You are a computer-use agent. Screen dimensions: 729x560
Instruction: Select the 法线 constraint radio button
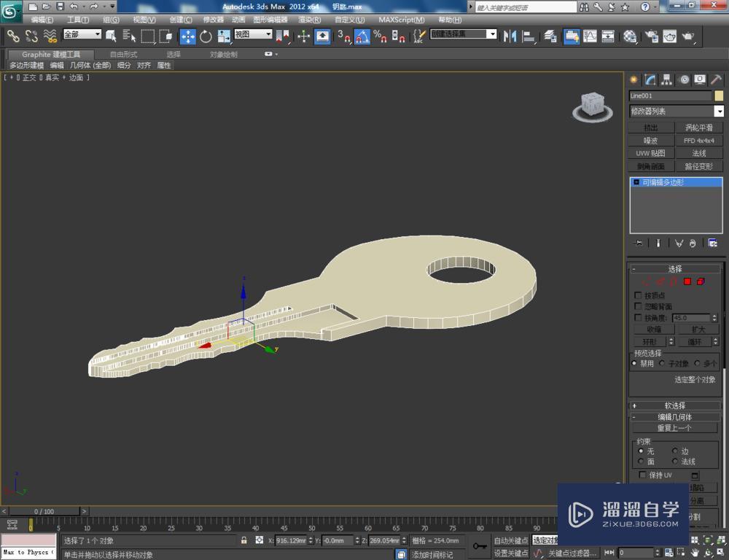point(675,462)
